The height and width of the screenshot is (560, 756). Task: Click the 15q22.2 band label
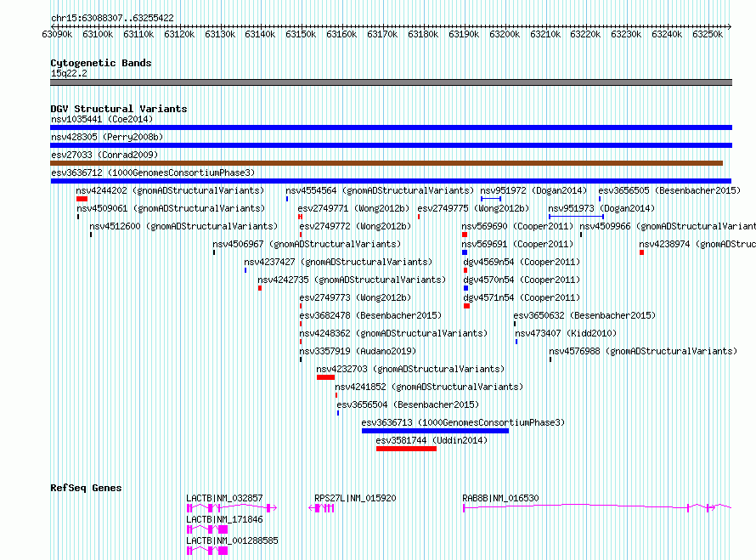69,73
